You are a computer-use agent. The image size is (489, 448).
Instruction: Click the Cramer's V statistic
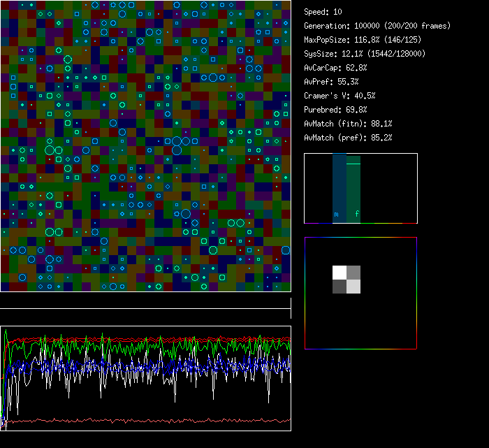point(340,96)
